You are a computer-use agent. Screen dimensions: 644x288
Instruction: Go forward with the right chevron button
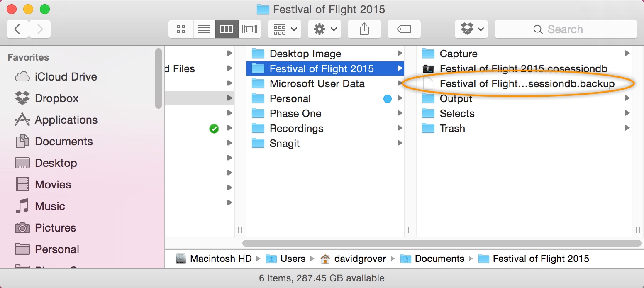point(40,29)
